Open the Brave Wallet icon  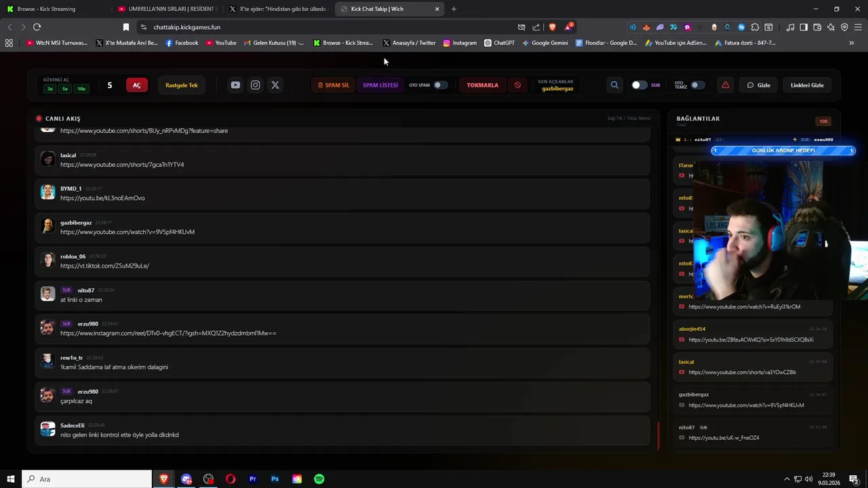tap(817, 27)
